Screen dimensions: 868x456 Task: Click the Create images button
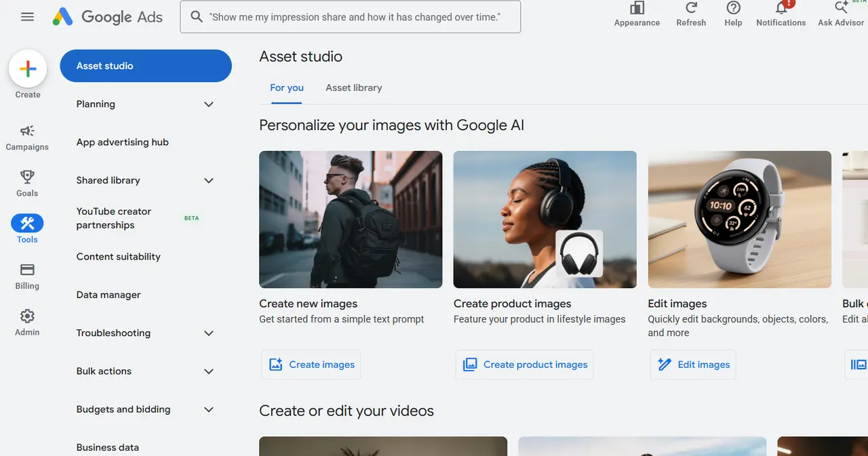(311, 365)
